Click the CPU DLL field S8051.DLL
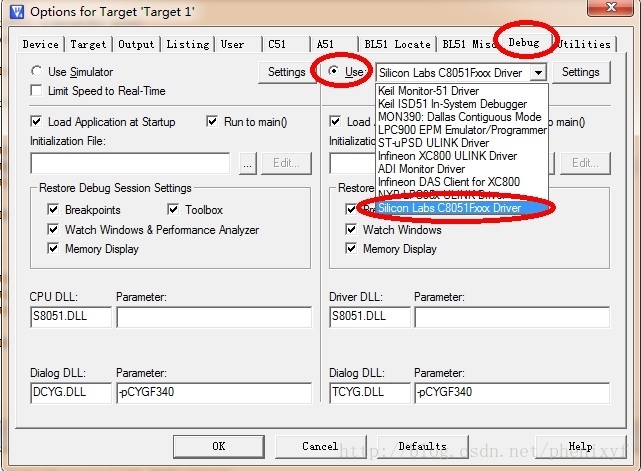The image size is (641, 471). (x=71, y=317)
